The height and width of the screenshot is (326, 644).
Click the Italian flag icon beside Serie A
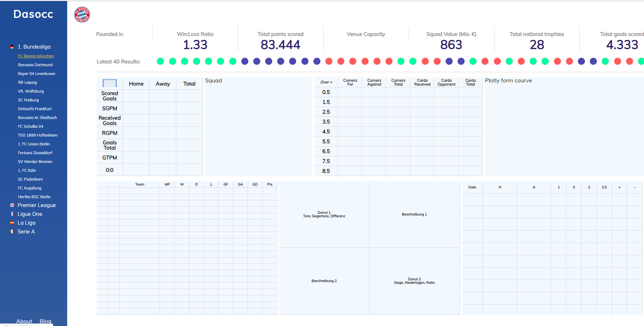(12, 232)
